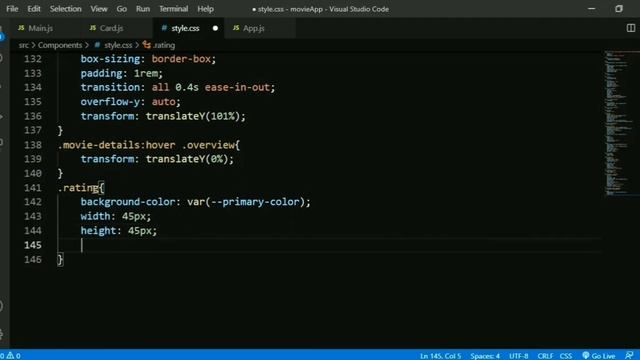Viewport: 640px width, 360px height.
Task: Click Go Live button in status bar
Action: click(x=599, y=356)
